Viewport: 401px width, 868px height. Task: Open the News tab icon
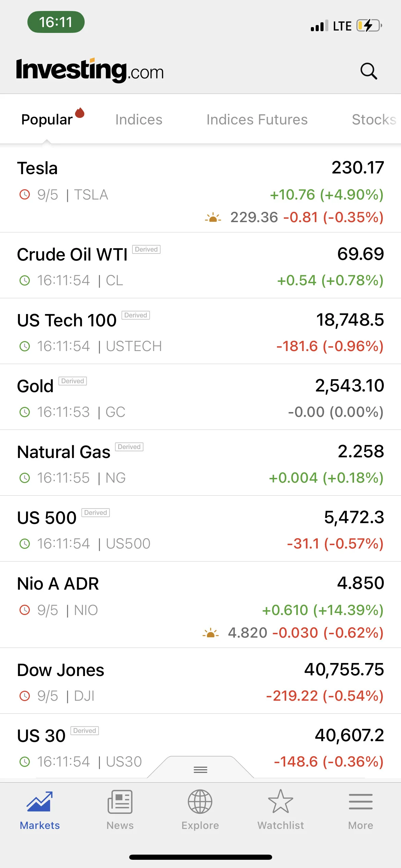pyautogui.click(x=120, y=801)
